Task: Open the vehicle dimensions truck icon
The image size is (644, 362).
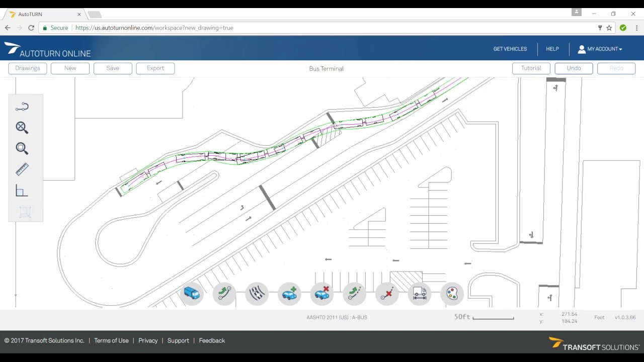Action: coord(419,293)
